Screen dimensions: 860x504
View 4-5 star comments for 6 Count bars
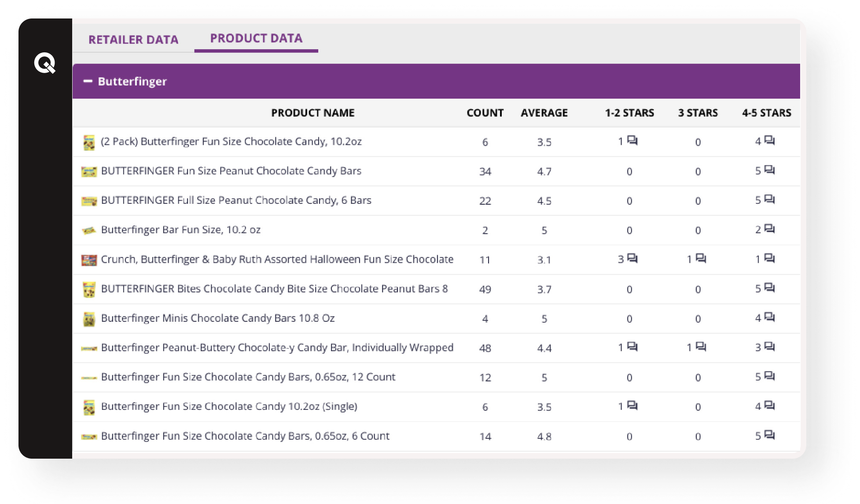[770, 435]
